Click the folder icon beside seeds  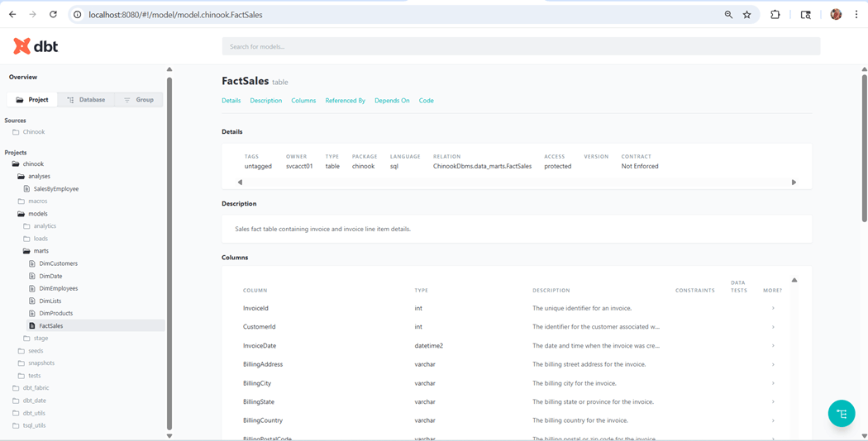[x=21, y=351]
